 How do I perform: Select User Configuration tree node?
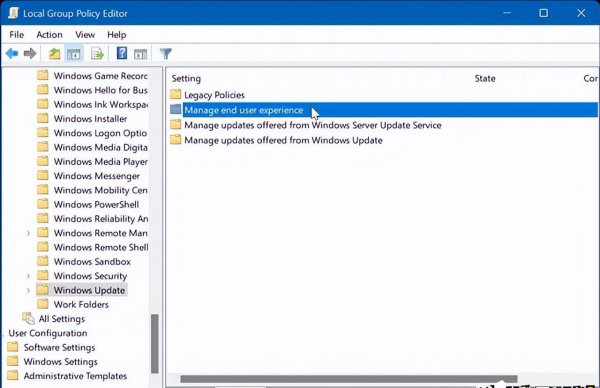point(48,333)
